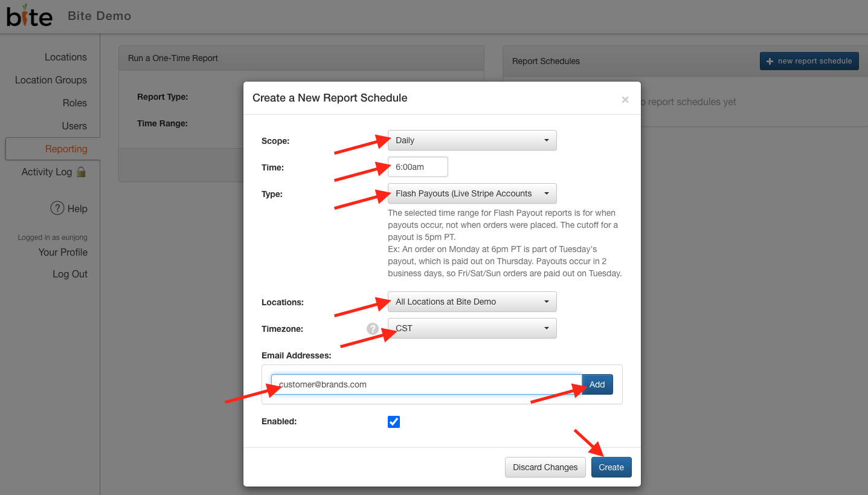Click the Add email button
This screenshot has height=495, width=868.
[x=597, y=384]
